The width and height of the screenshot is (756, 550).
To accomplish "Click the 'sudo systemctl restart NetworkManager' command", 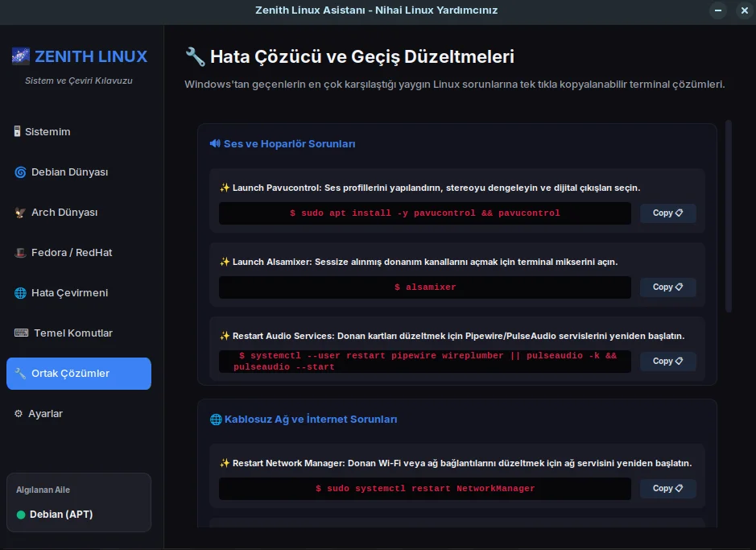I will 425,489.
